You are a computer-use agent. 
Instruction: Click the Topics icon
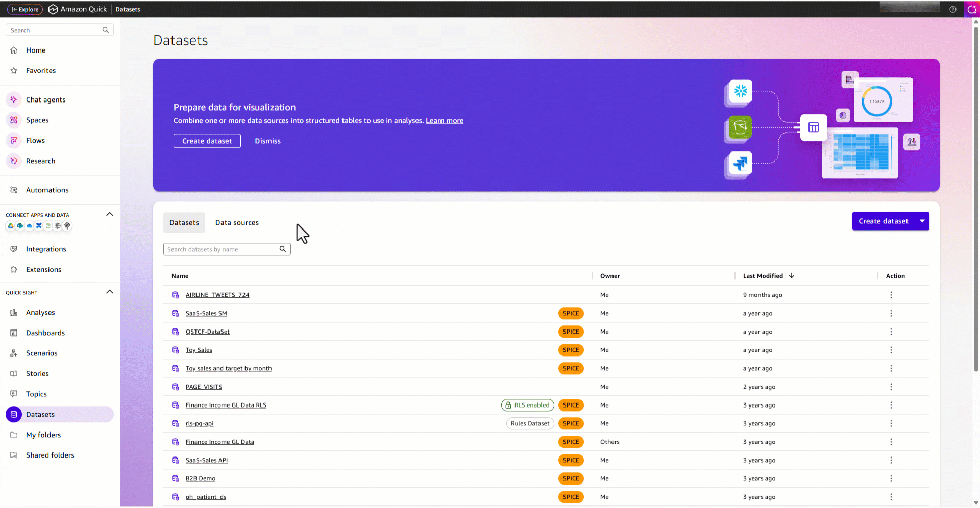14,394
